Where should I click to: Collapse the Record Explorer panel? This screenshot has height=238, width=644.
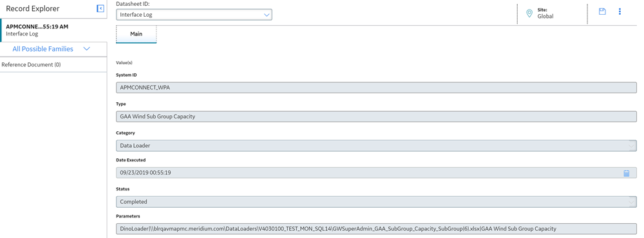click(100, 8)
